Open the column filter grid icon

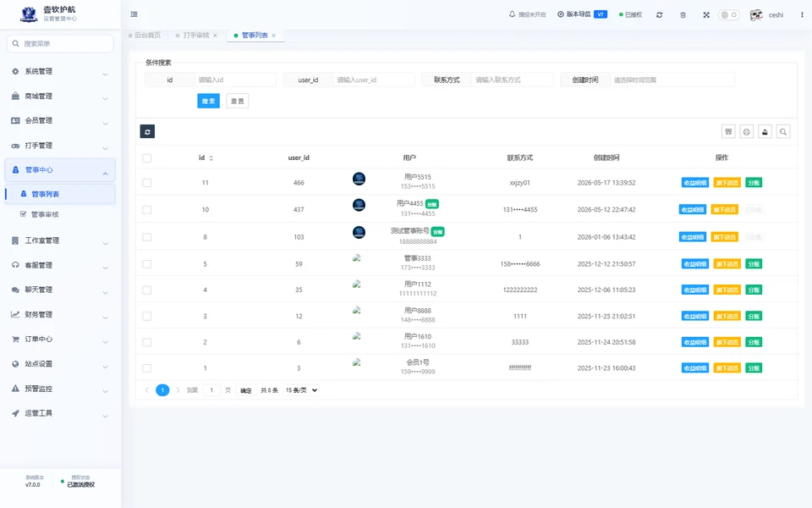click(728, 132)
